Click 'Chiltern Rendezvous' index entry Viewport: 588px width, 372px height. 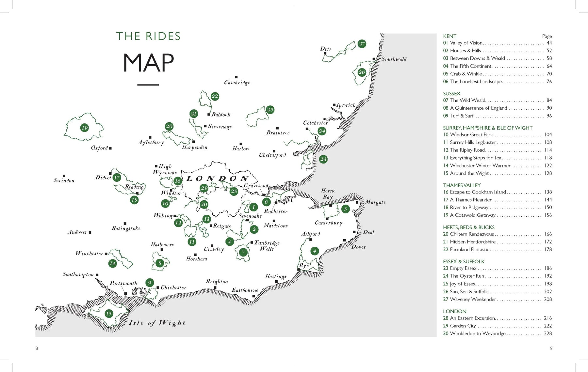(498, 234)
